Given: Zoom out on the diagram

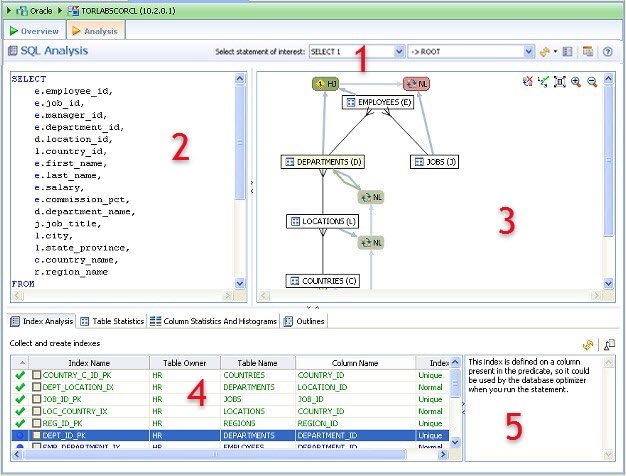Looking at the screenshot, I should pyautogui.click(x=592, y=81).
